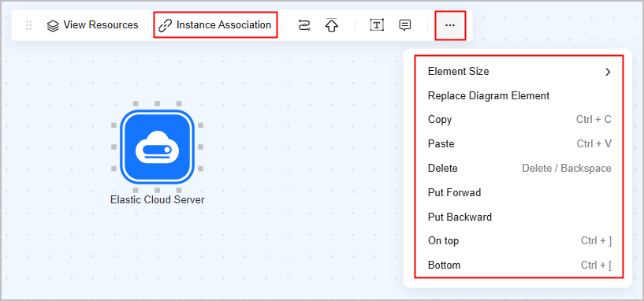644x301 pixels.
Task: Click Instance Association button
Action: click(215, 25)
